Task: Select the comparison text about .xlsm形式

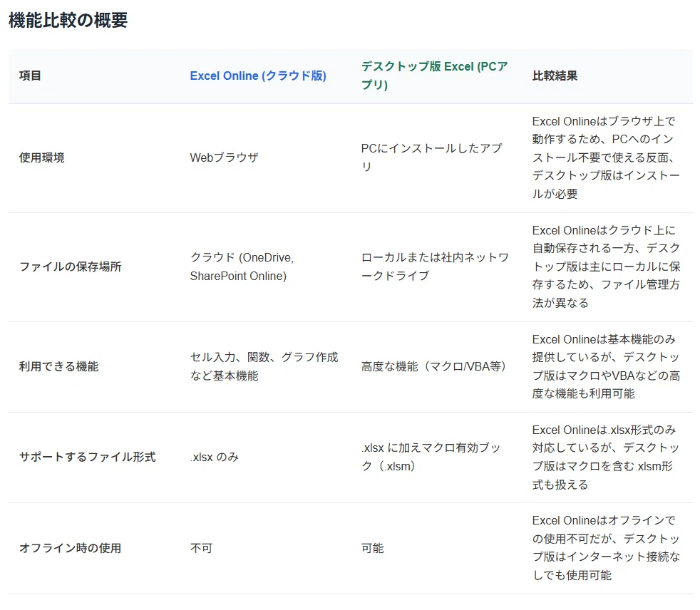Action: (x=606, y=457)
